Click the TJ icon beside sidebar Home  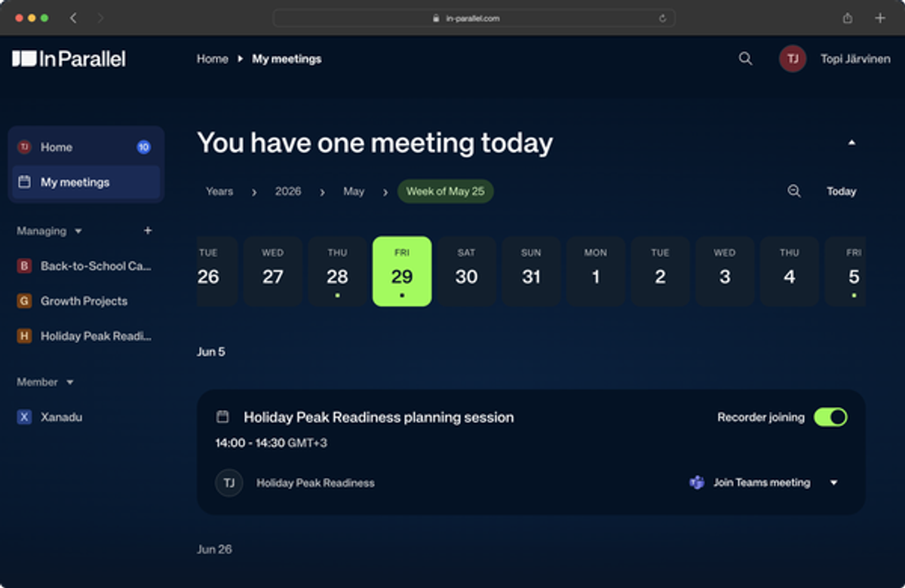click(x=24, y=147)
